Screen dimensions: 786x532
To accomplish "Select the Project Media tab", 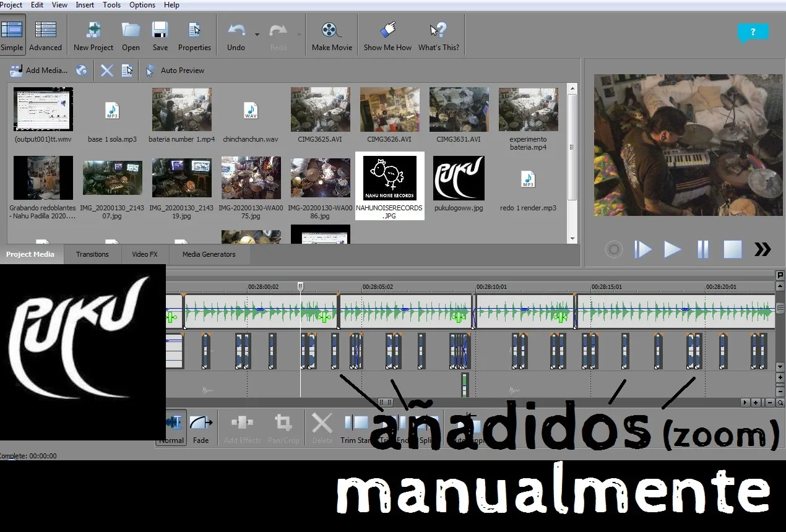I will coord(30,254).
